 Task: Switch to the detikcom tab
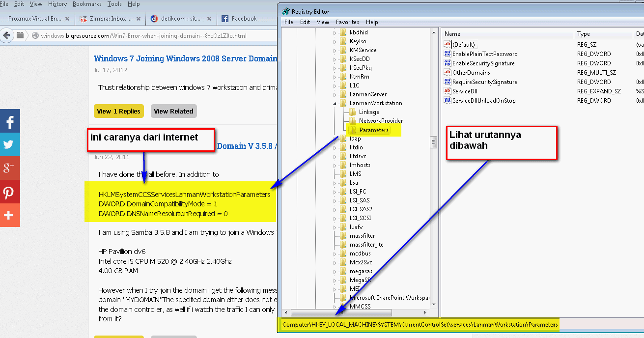181,19
